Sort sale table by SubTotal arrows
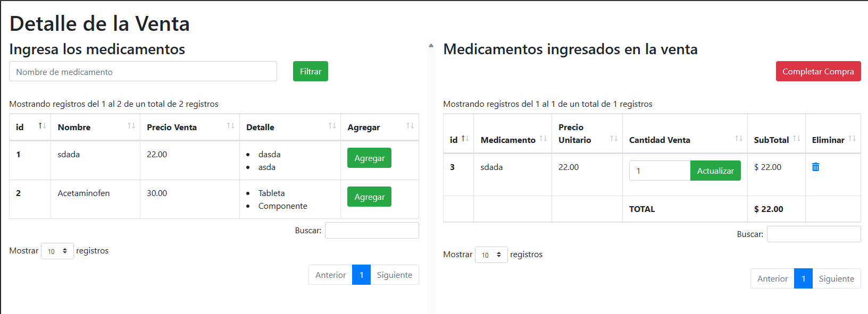 (x=796, y=139)
